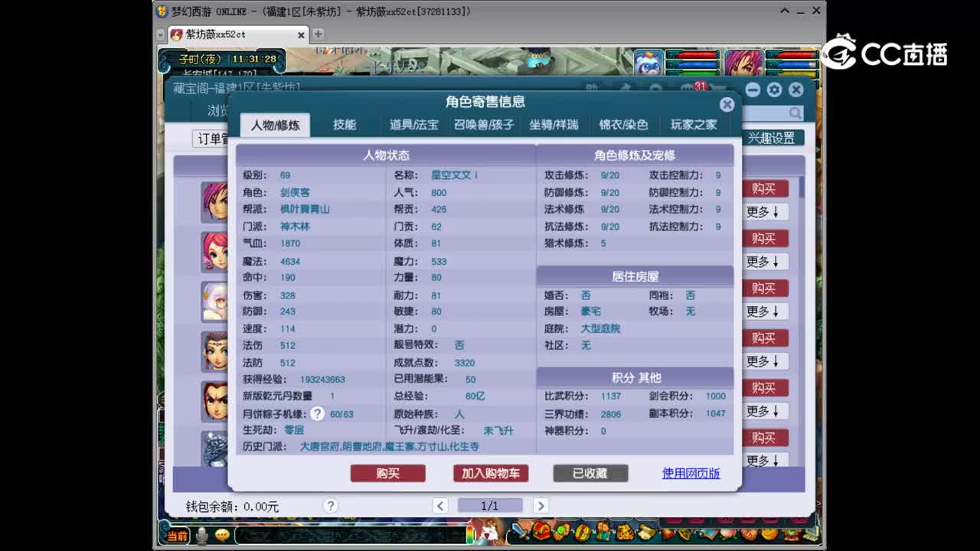980x551 pixels.
Task: Click 大型庭院 courtyard value
Action: pos(600,328)
